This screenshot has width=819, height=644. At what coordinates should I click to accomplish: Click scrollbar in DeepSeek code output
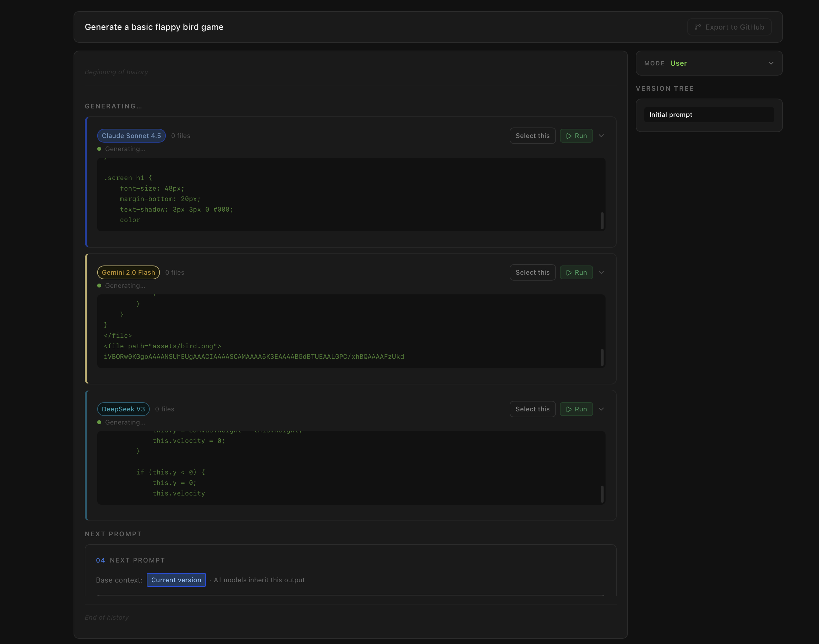click(602, 494)
